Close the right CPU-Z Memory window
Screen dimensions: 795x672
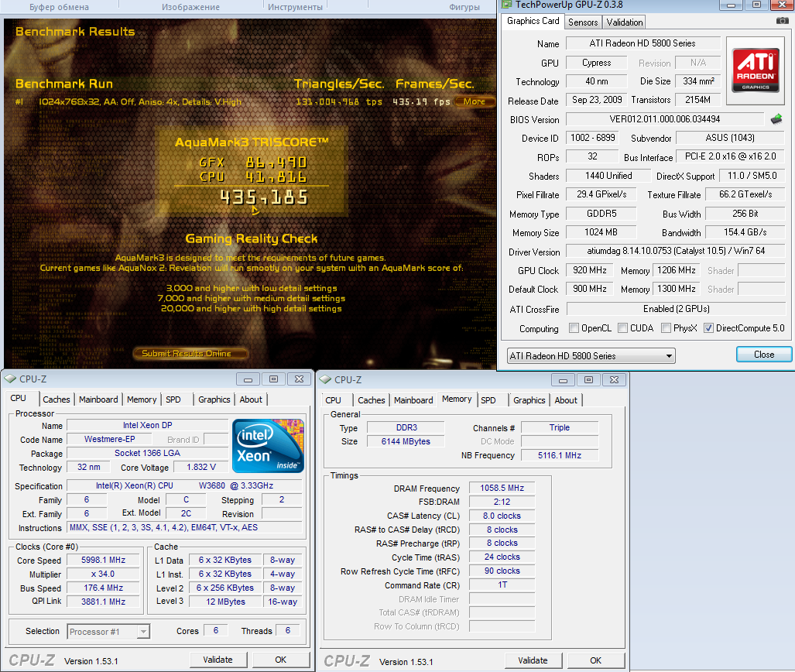(614, 380)
